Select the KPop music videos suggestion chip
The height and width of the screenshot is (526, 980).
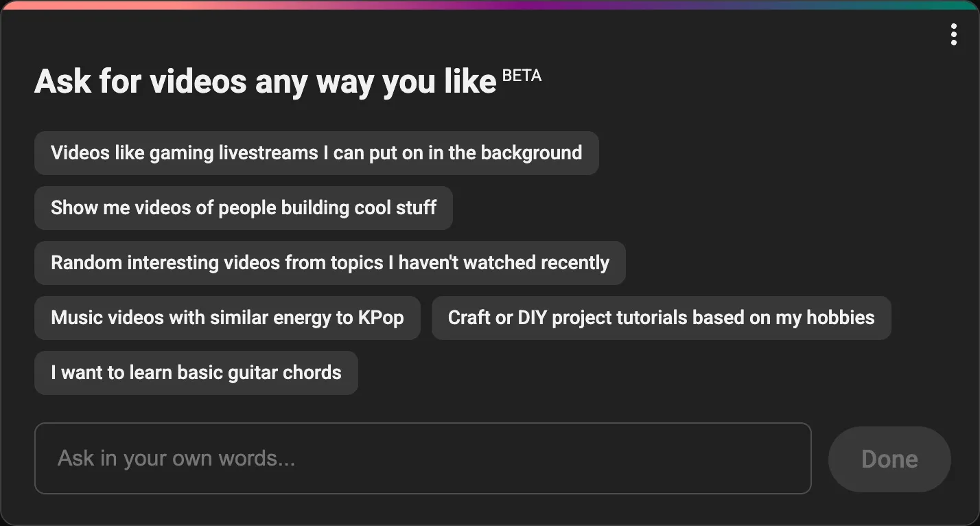pyautogui.click(x=227, y=317)
